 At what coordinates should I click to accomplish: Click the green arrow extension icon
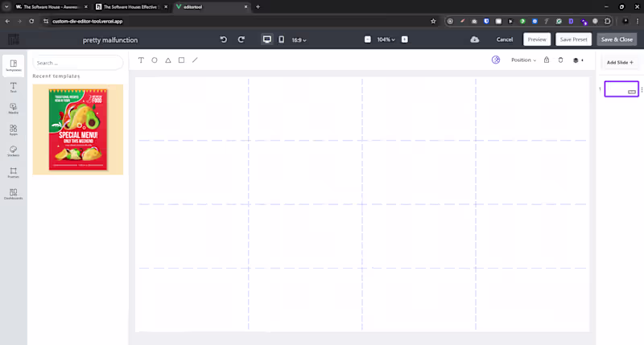pyautogui.click(x=522, y=21)
